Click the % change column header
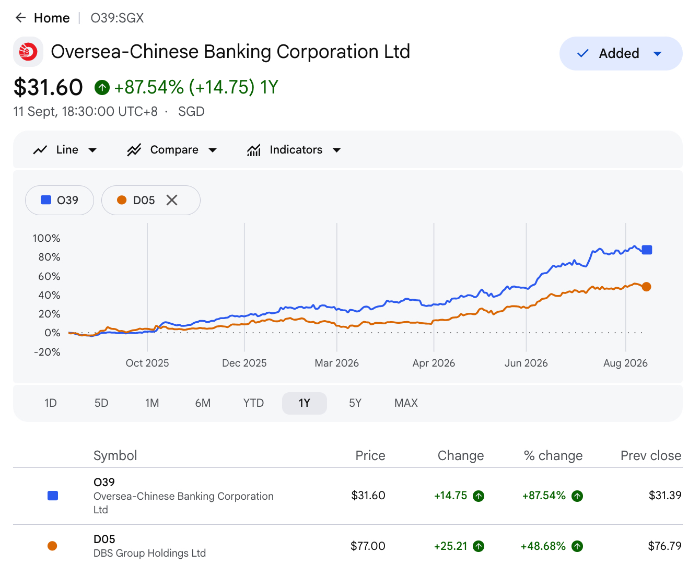 pyautogui.click(x=553, y=455)
